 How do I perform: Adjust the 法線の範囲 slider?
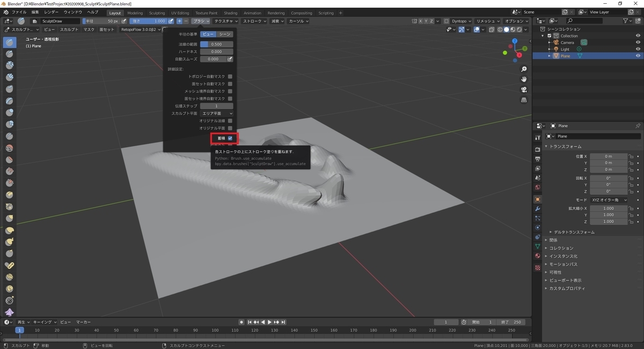[217, 44]
